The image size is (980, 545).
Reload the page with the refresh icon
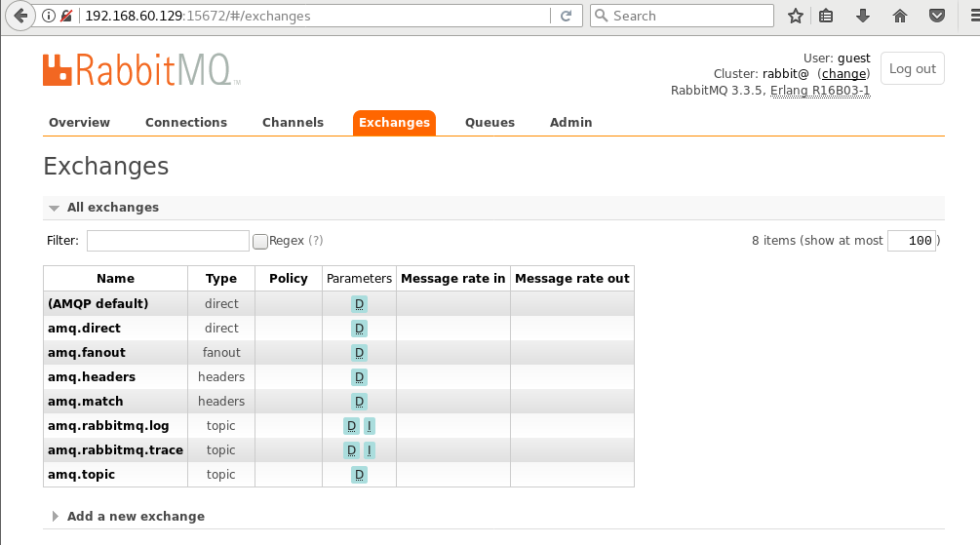[x=567, y=16]
